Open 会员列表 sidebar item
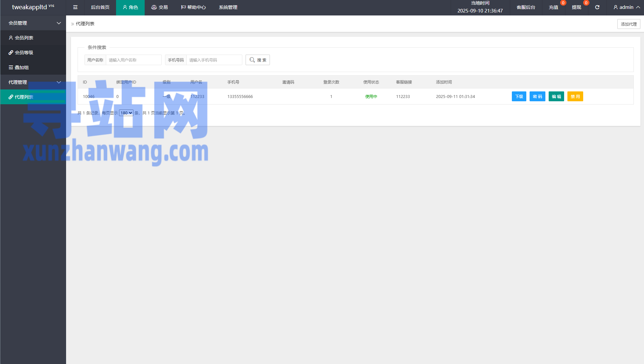644x364 pixels. (x=24, y=38)
